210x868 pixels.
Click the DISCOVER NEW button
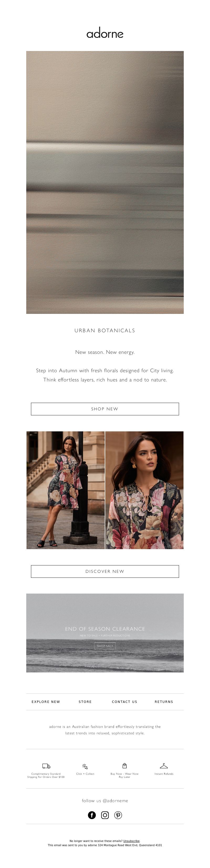[x=105, y=571]
